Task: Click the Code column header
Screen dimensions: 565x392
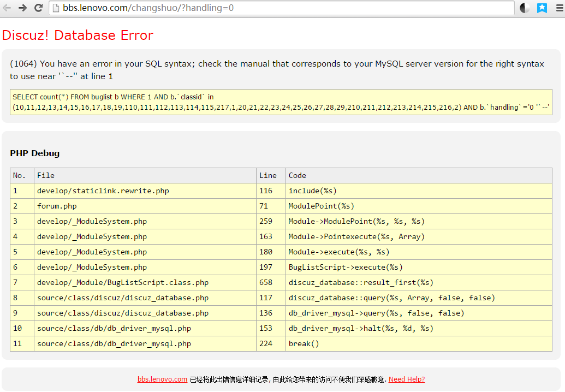Action: 419,175
